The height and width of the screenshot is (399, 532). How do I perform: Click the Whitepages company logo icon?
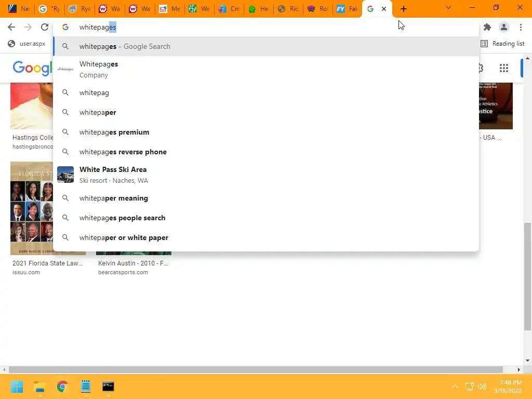click(x=65, y=69)
